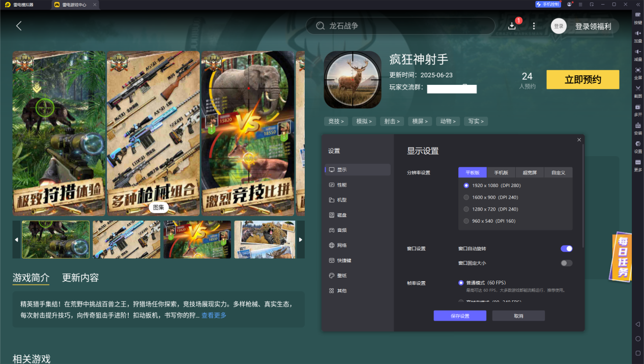Show next thumbnails with right arrow

click(301, 239)
